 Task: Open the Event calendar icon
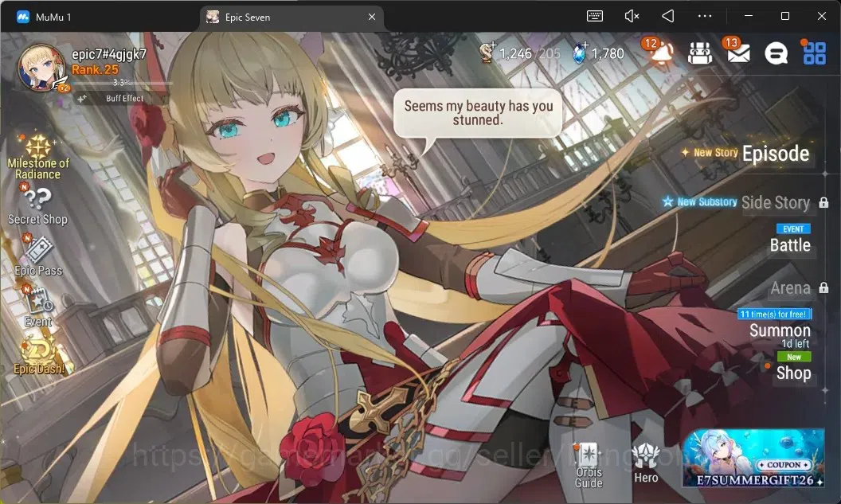pos(38,301)
